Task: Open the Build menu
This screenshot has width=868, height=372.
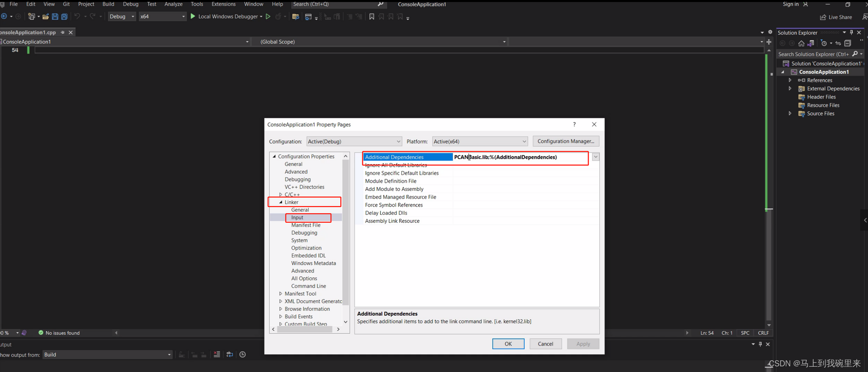Action: [x=108, y=4]
